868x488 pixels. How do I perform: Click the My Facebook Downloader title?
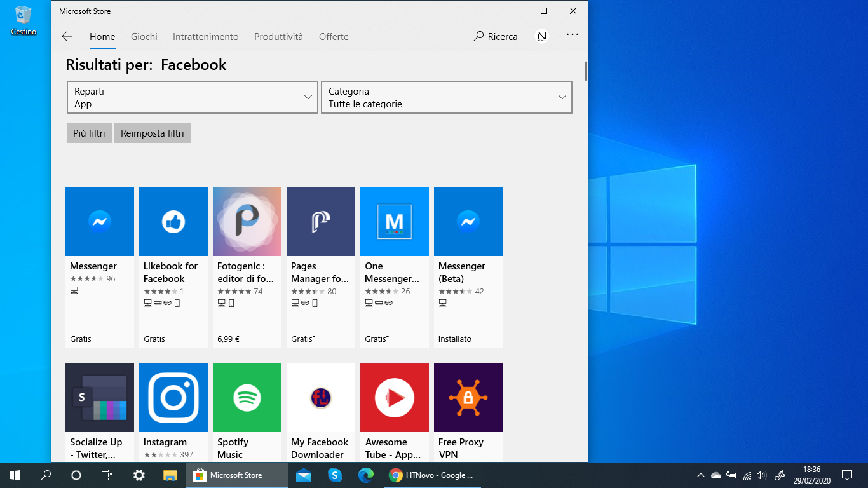[x=320, y=449]
